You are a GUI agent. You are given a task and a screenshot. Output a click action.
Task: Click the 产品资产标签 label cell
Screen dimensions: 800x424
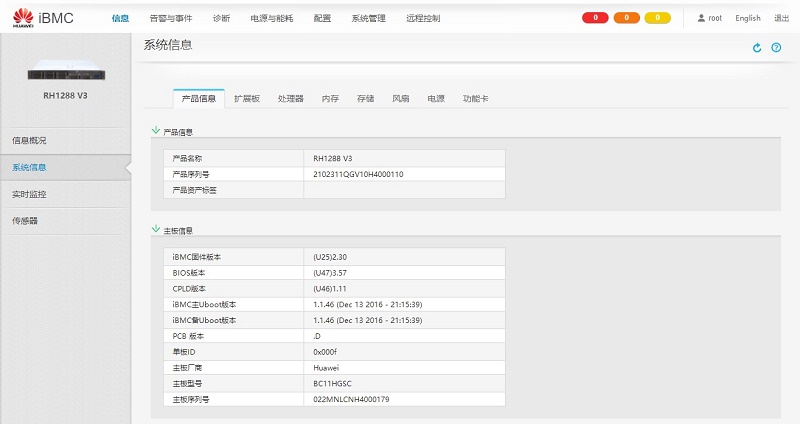point(234,190)
